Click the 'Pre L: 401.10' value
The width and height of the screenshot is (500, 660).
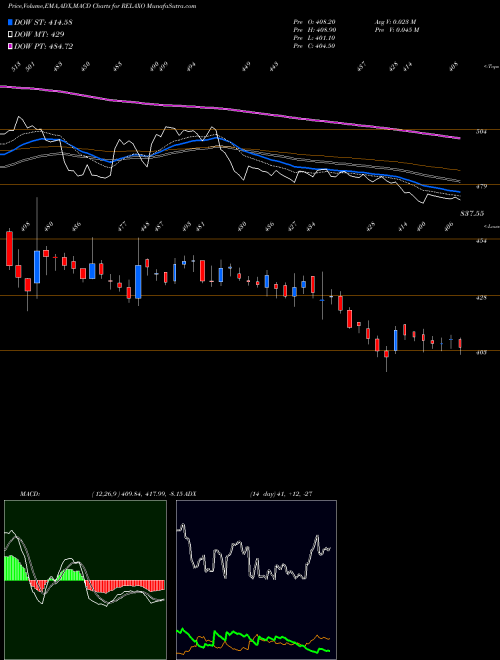click(314, 38)
